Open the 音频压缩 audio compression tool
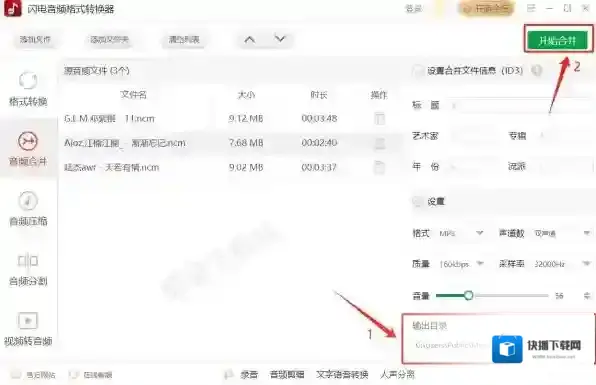Screen dimensions: 596x385 tap(28, 208)
